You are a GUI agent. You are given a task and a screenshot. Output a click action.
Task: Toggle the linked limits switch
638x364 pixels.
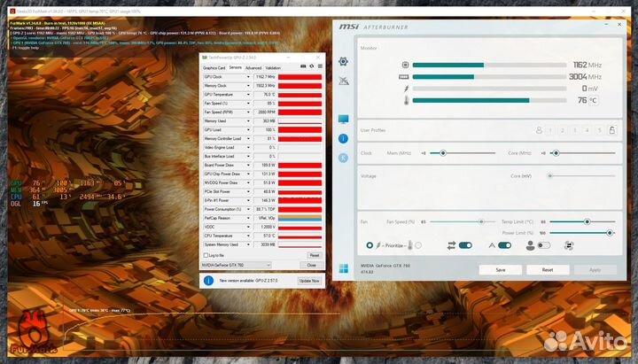[x=465, y=245]
